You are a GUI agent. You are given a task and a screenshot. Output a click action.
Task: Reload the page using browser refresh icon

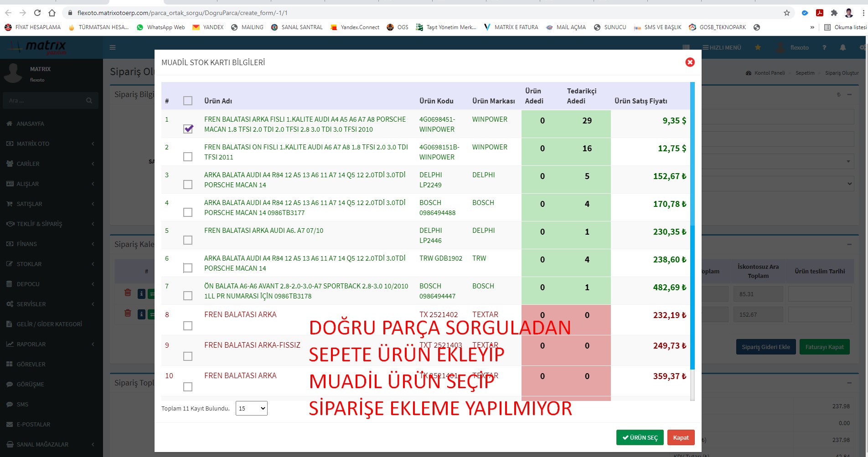pos(37,13)
